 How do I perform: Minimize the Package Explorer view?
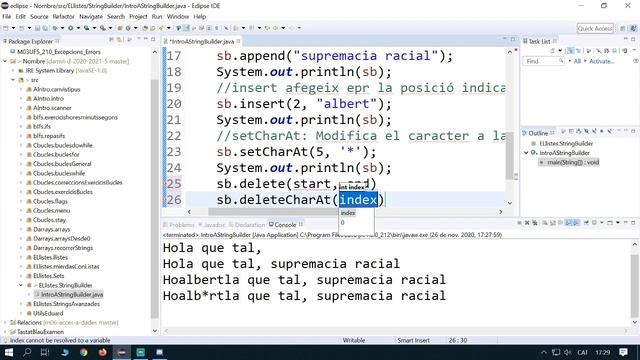pos(145,39)
